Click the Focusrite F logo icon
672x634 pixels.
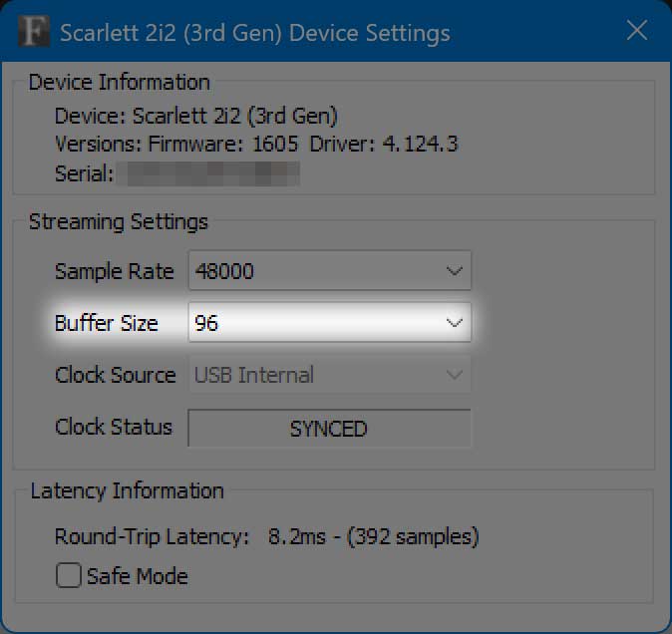click(34, 31)
